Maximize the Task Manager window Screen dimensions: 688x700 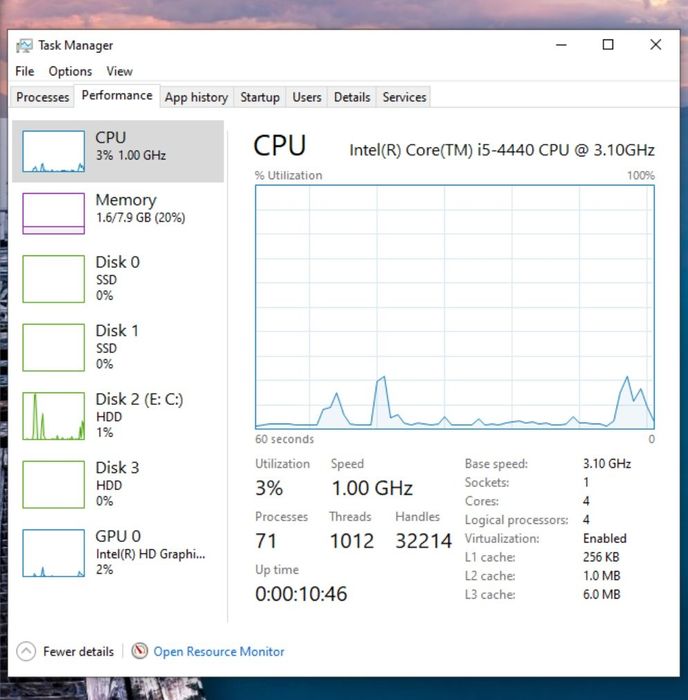tap(608, 45)
